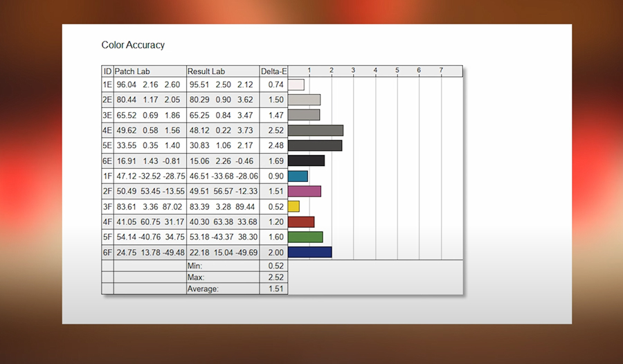This screenshot has width=623, height=364.
Task: Click the dark gray 4E bar
Action: tap(316, 130)
